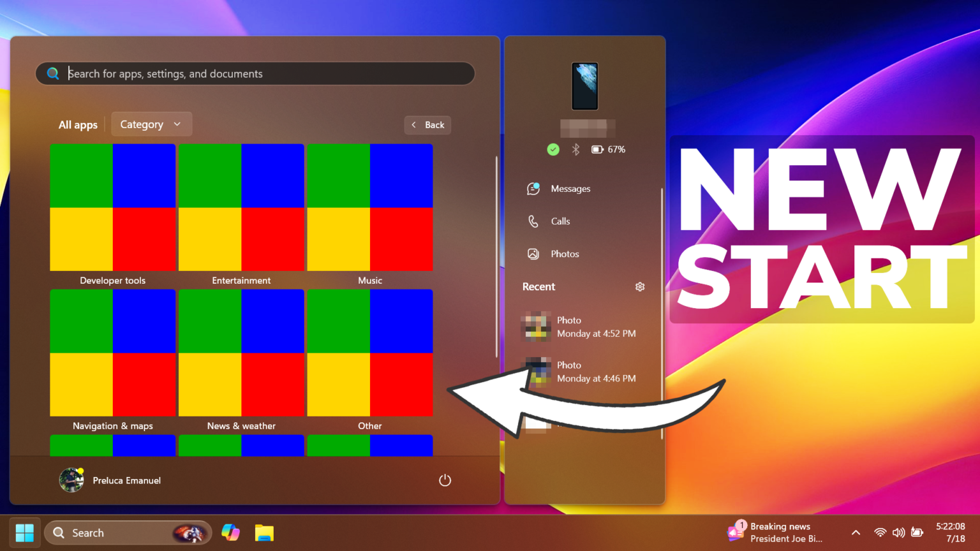Open Phone Link settings with the gear icon
980x551 pixels.
(640, 286)
